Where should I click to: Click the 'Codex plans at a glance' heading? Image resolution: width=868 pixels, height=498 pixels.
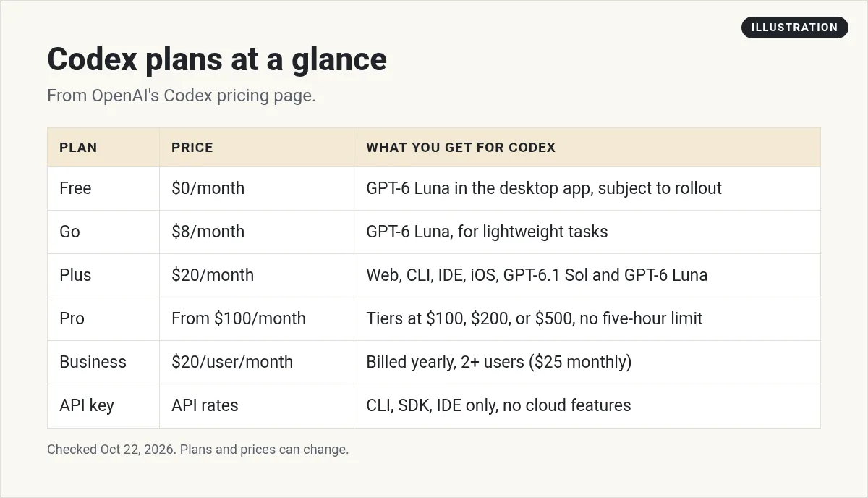[x=217, y=59]
